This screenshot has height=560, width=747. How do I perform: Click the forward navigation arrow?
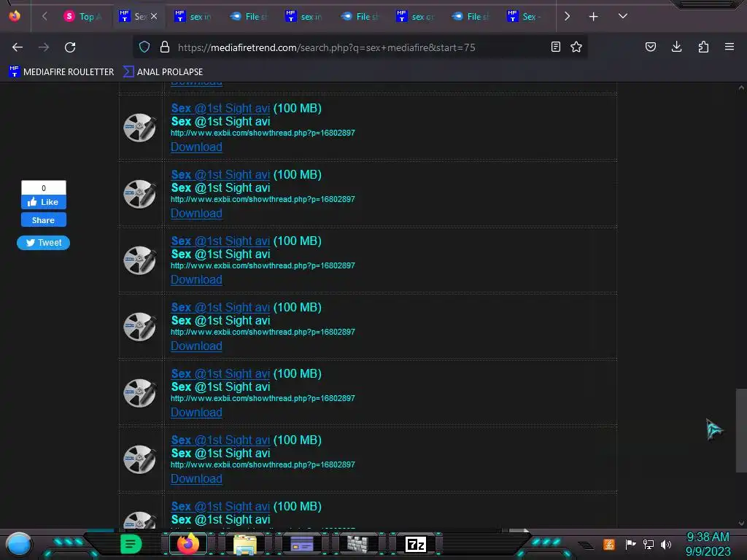pyautogui.click(x=44, y=47)
